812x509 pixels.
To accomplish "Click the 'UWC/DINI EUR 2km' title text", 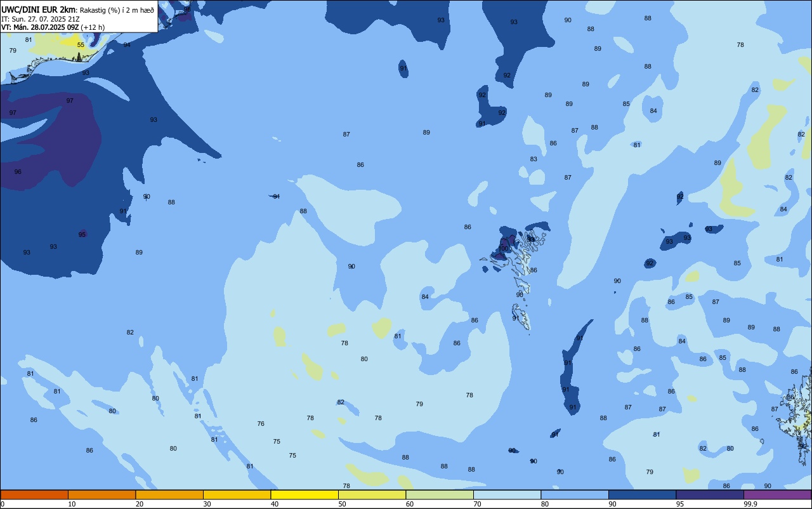I will tap(39, 10).
